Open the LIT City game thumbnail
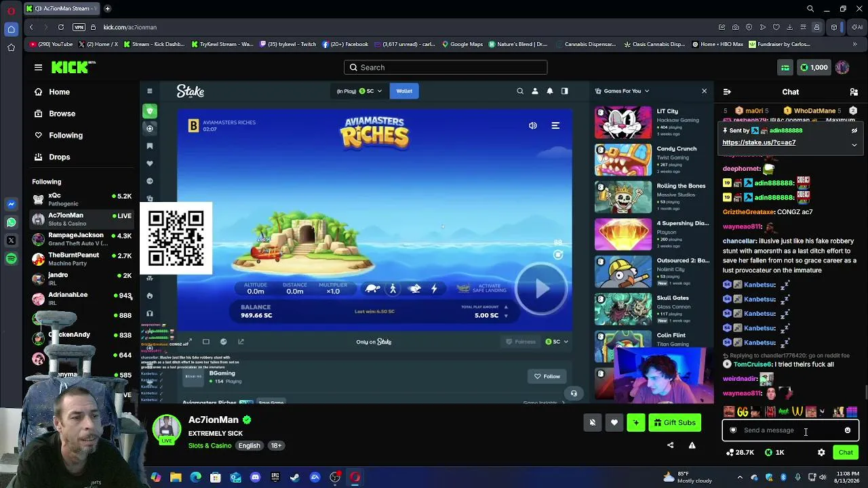The height and width of the screenshot is (488, 868). 623,122
